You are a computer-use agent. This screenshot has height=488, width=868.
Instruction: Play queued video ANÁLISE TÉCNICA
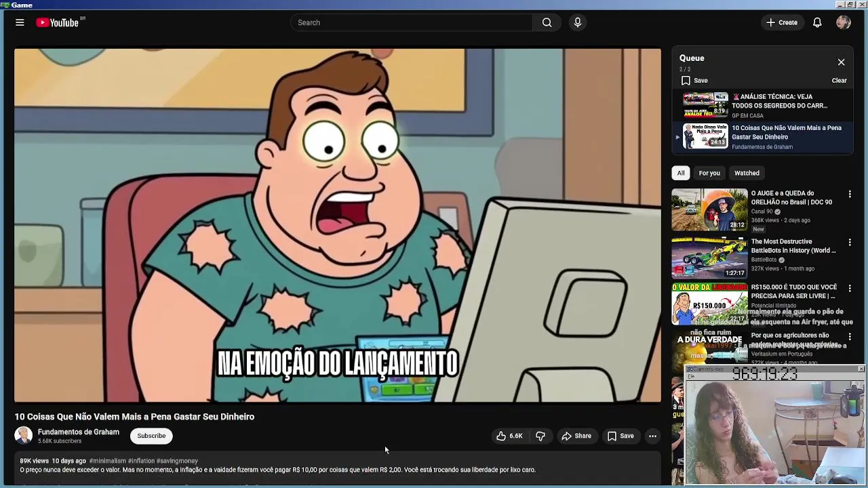click(x=762, y=105)
